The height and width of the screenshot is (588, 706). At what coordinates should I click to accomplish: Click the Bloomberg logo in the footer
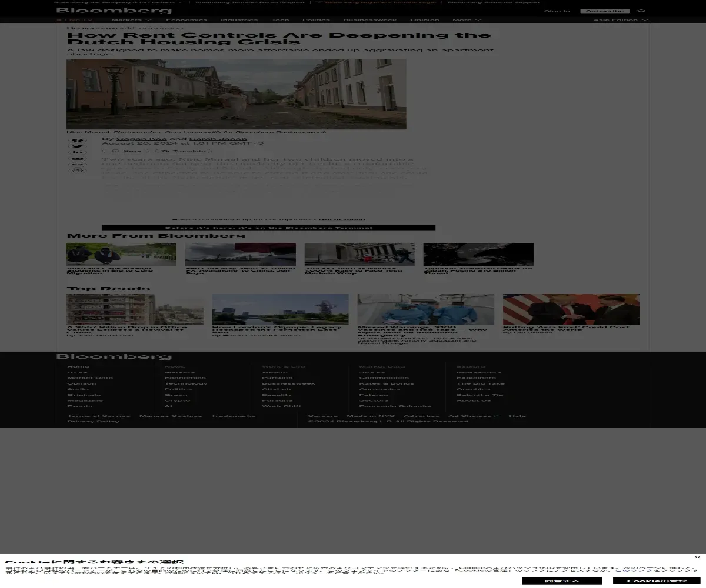pyautogui.click(x=114, y=357)
